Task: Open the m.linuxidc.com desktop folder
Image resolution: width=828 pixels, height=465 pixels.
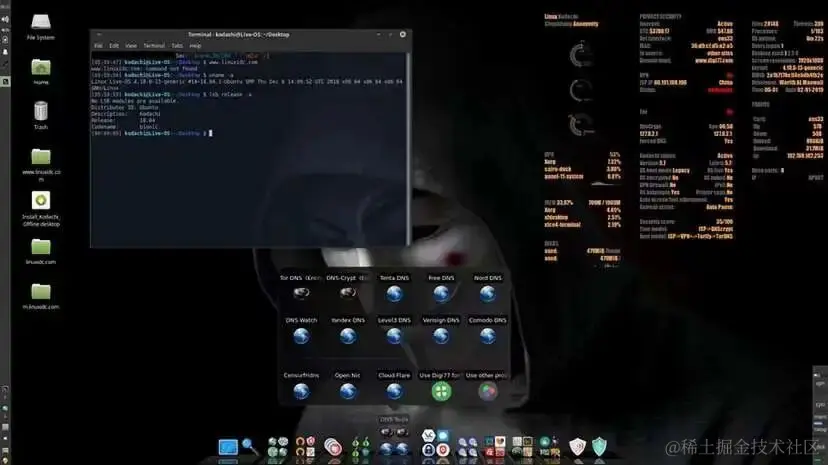Action: click(x=41, y=296)
